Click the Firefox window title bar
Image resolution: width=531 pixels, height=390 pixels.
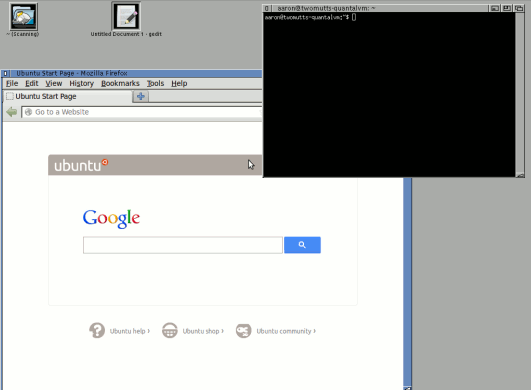pos(135,73)
